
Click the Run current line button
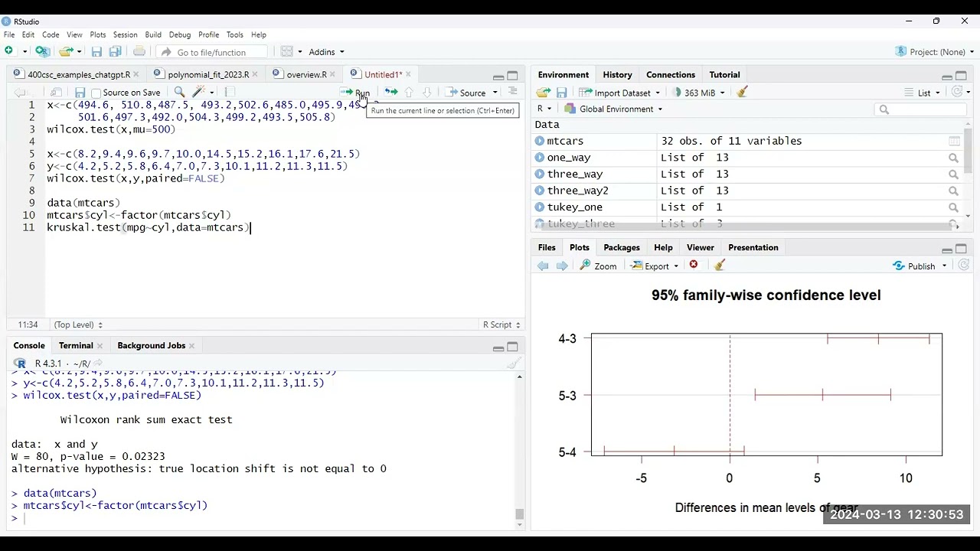click(x=355, y=93)
